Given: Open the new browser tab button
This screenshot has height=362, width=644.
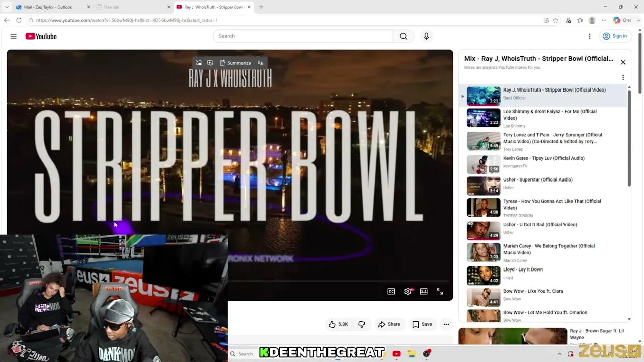Looking at the screenshot, I should [x=261, y=7].
